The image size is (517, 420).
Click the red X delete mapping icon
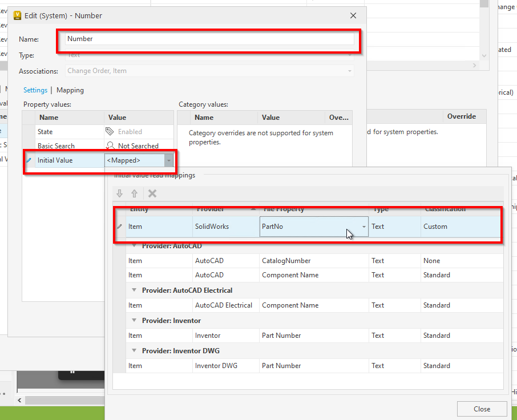[152, 194]
